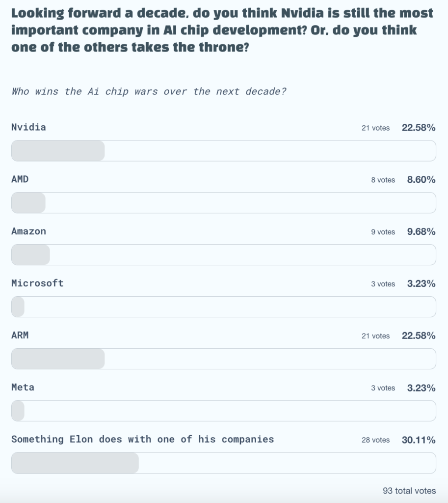
Task: Click the Nvidia result progress bar
Action: coord(223,151)
